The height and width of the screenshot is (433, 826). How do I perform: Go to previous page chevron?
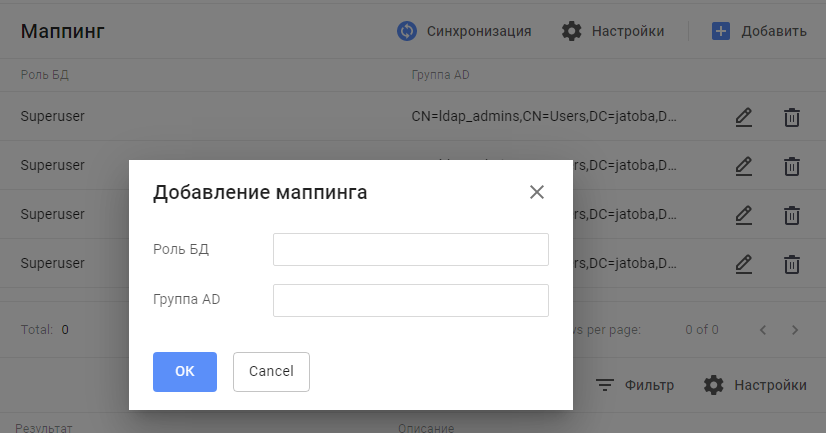763,329
